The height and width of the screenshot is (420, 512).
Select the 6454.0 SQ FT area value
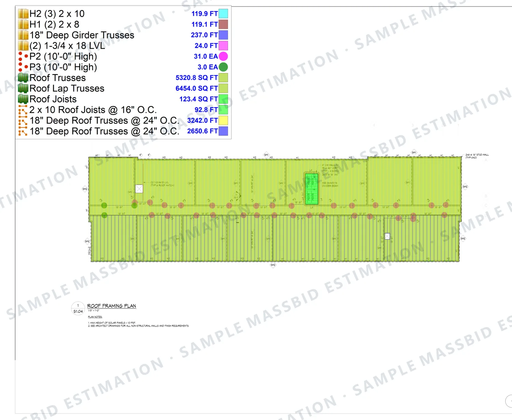(197, 88)
